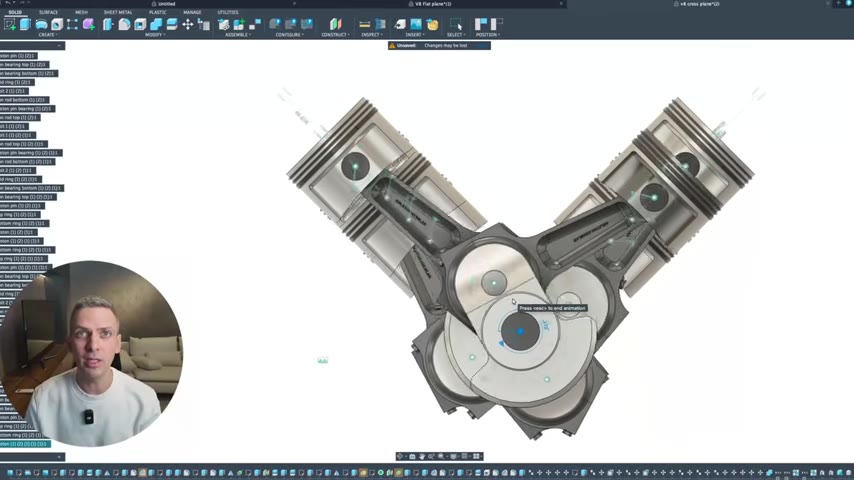Open the INSERT dropdown menu
The image size is (854, 480).
(414, 35)
